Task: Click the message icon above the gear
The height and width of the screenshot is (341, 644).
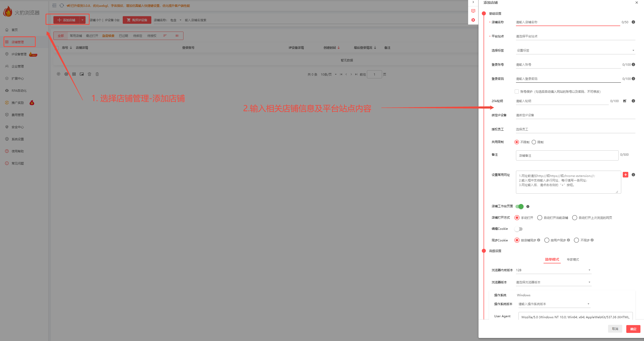Action: tap(473, 11)
